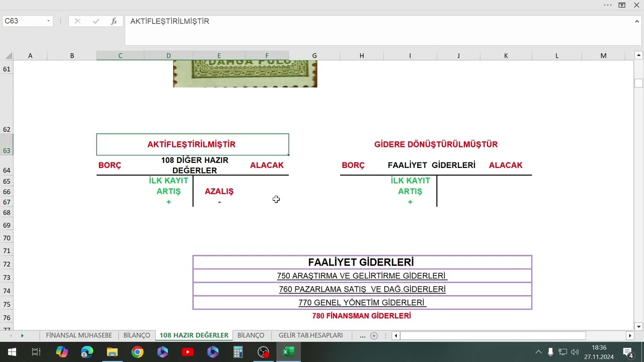Select column A header
This screenshot has width=644, height=362.
click(x=30, y=56)
